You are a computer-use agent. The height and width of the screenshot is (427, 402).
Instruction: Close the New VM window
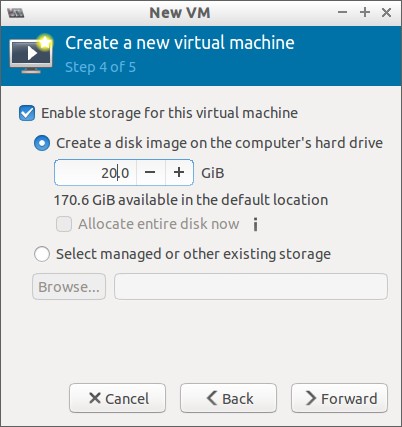click(x=386, y=13)
